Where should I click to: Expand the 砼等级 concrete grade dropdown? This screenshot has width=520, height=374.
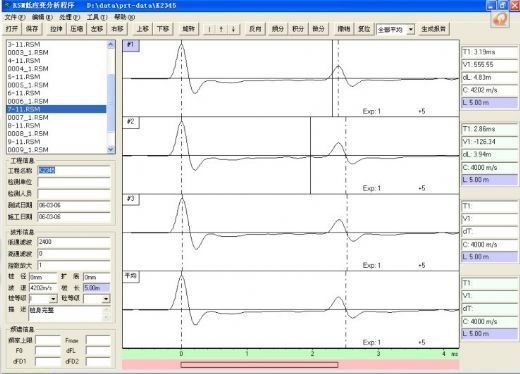click(106, 299)
